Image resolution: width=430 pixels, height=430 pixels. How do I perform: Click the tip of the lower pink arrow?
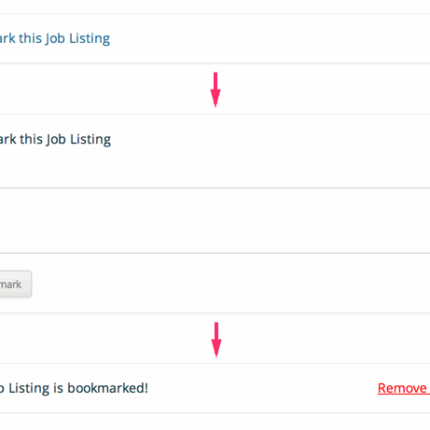[x=217, y=355]
